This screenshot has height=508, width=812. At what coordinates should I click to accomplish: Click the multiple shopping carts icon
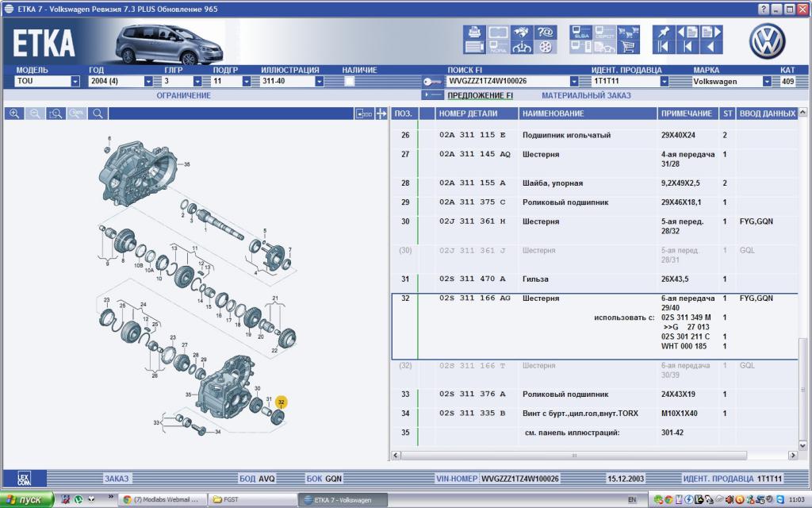click(628, 32)
